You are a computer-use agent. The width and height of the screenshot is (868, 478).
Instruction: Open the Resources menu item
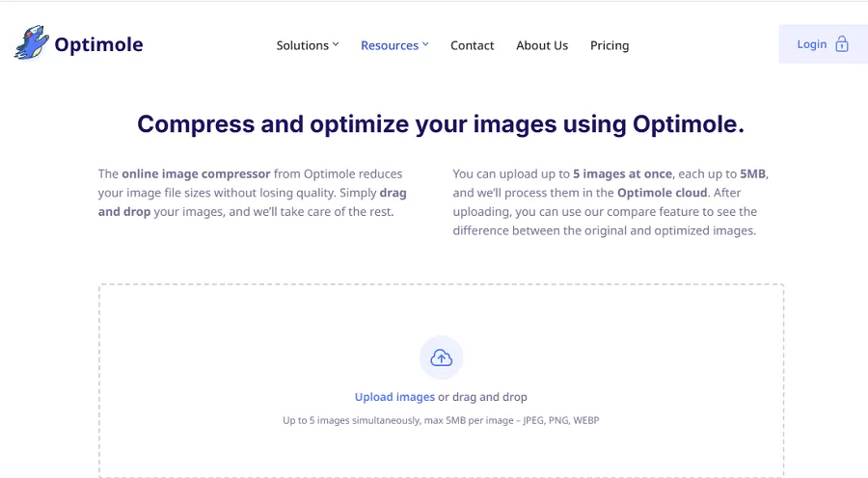(x=394, y=45)
